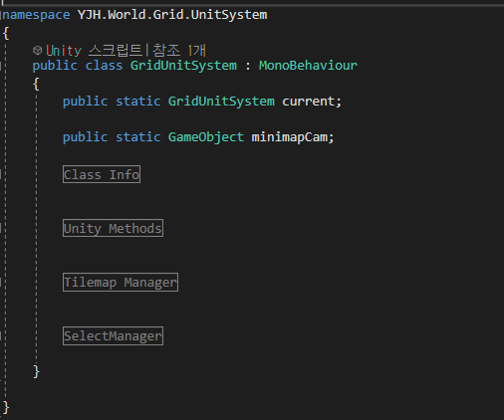Open the 참조 1개 references link

(x=179, y=51)
